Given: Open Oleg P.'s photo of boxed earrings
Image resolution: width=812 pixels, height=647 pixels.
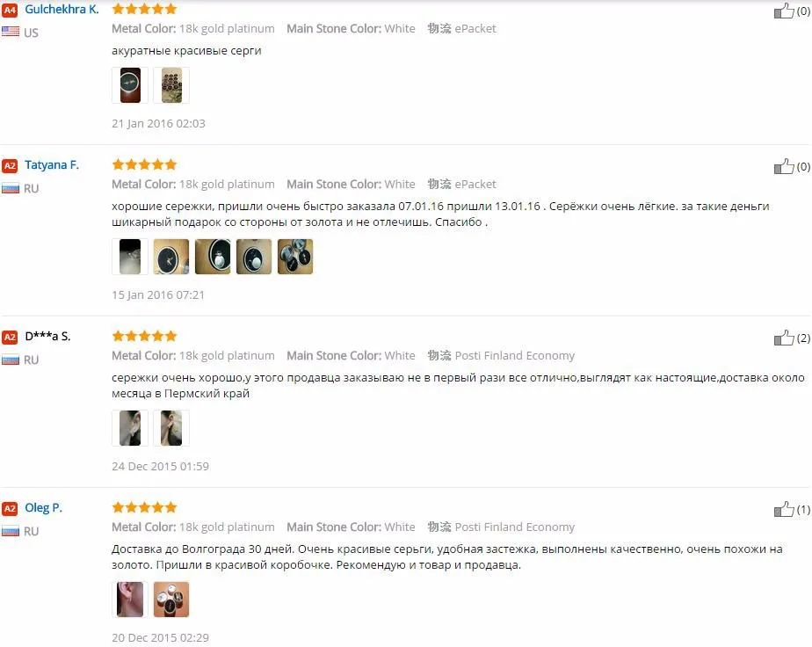Looking at the screenshot, I should (171, 600).
